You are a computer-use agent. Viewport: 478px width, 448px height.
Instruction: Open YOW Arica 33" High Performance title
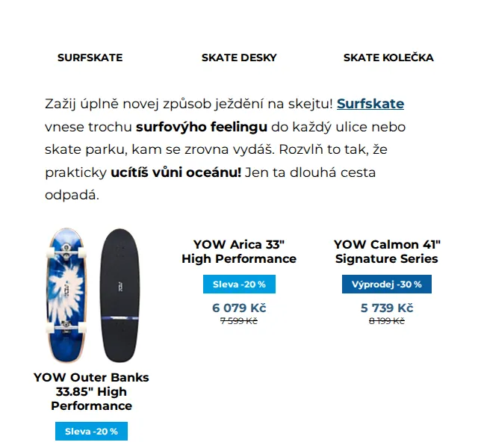pos(239,252)
